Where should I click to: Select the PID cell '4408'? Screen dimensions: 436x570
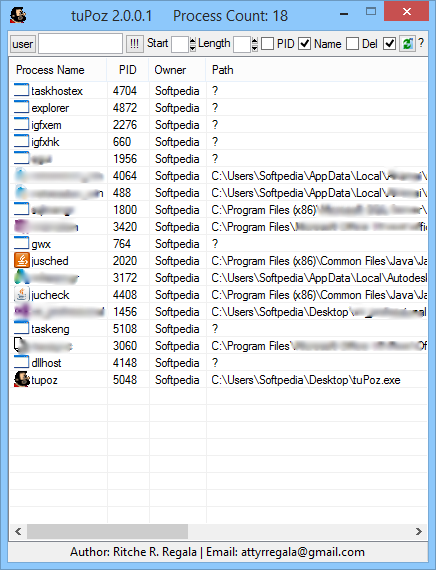coord(125,294)
